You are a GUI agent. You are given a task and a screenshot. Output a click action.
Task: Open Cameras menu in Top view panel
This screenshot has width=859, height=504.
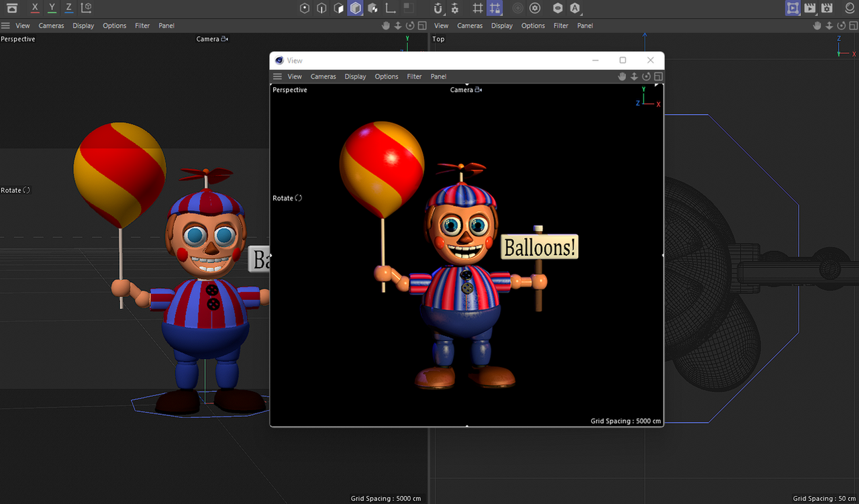(470, 26)
